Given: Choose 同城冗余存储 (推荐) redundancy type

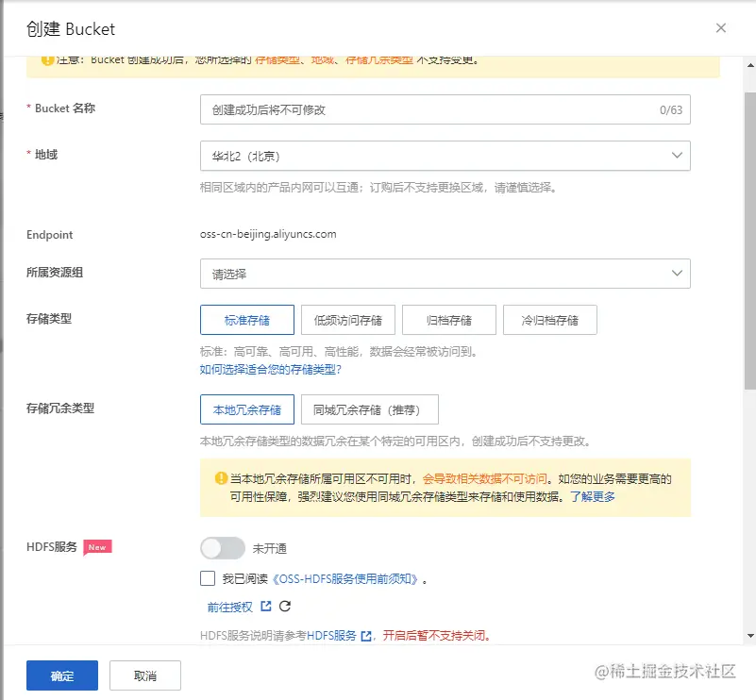Looking at the screenshot, I should pos(370,409).
